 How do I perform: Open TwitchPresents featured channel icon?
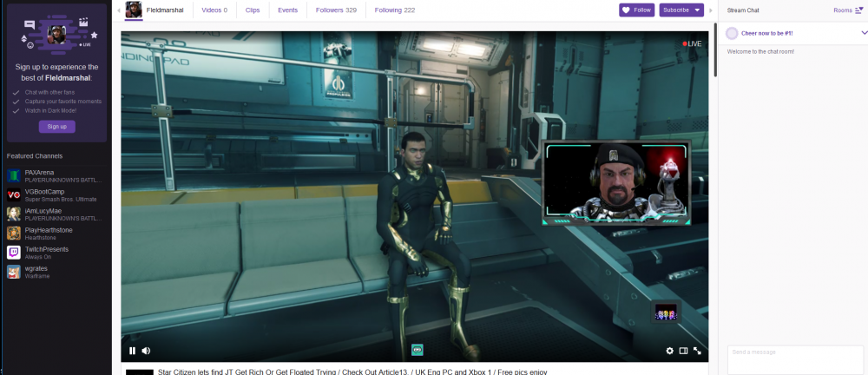coord(14,253)
